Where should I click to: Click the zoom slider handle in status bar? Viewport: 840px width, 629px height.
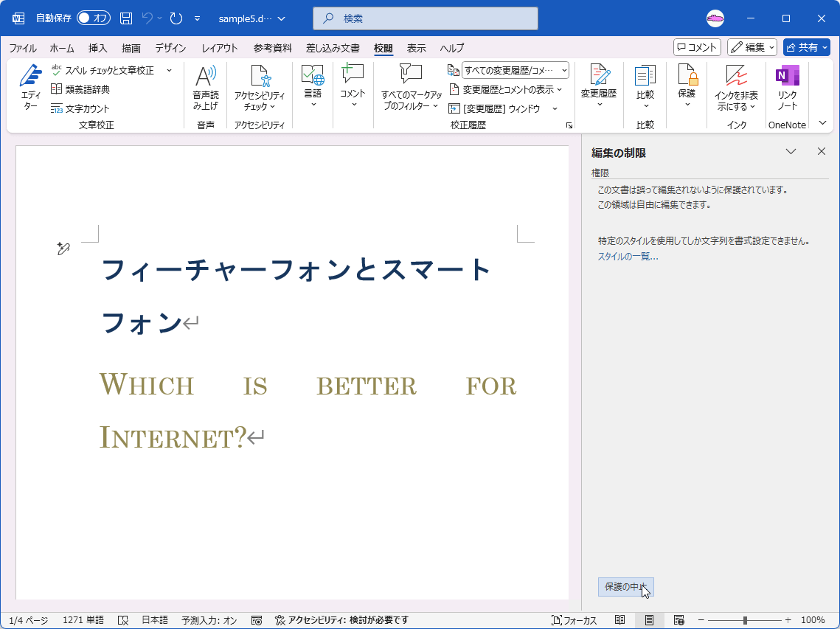[745, 620]
